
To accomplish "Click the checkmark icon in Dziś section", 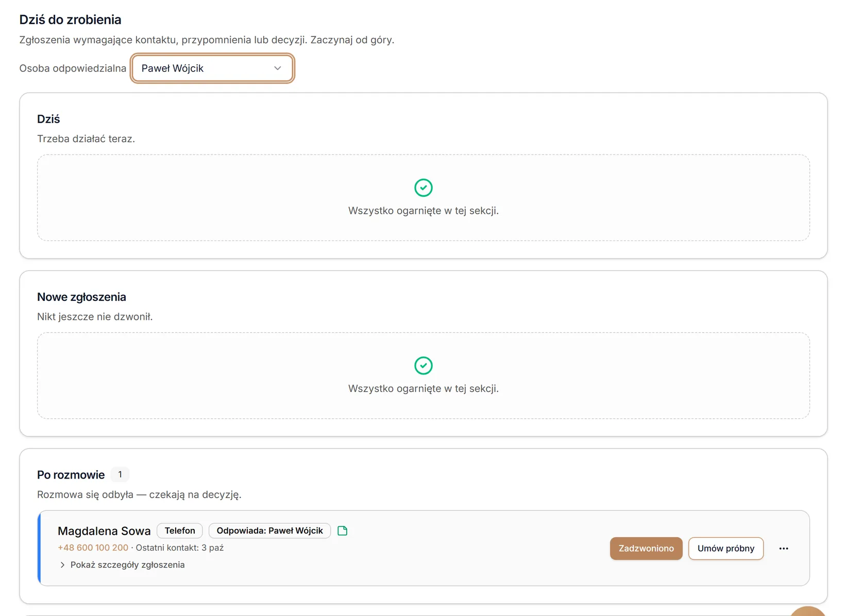I will pyautogui.click(x=424, y=187).
